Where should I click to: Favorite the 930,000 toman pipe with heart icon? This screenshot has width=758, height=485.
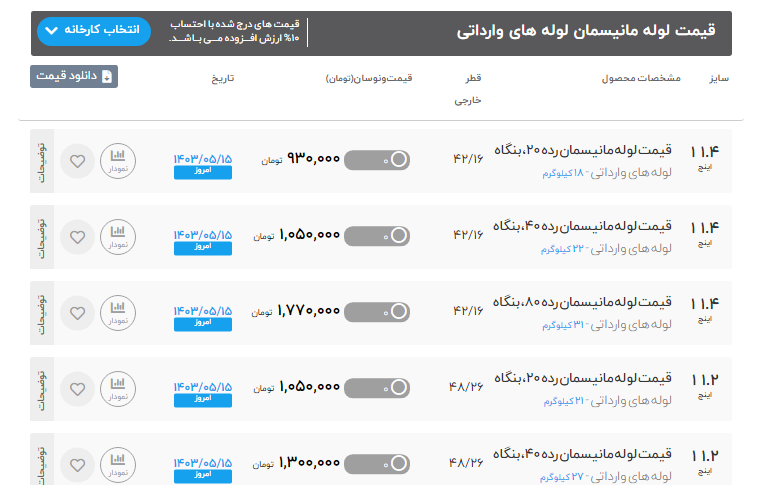77,160
